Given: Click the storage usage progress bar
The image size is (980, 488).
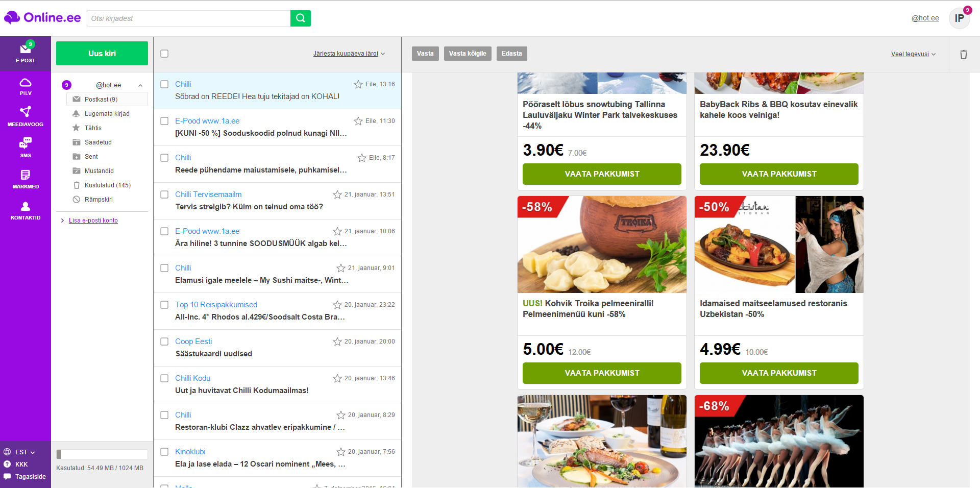Looking at the screenshot, I should (102, 454).
